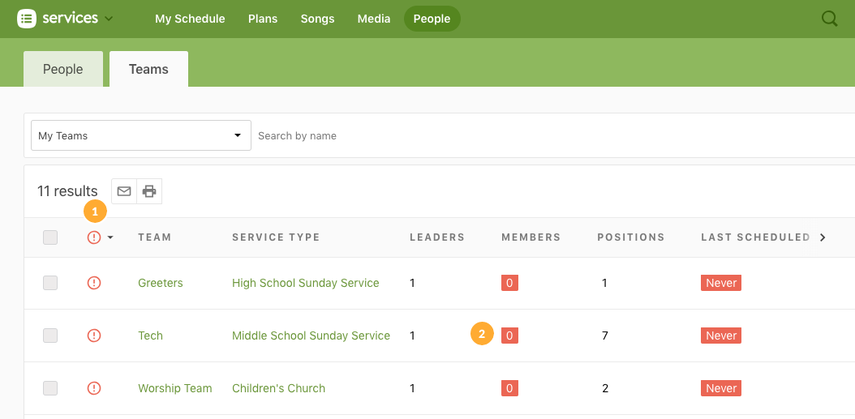Sort by the MEMBERS column header
Viewport: 855px width, 419px height.
tap(531, 237)
